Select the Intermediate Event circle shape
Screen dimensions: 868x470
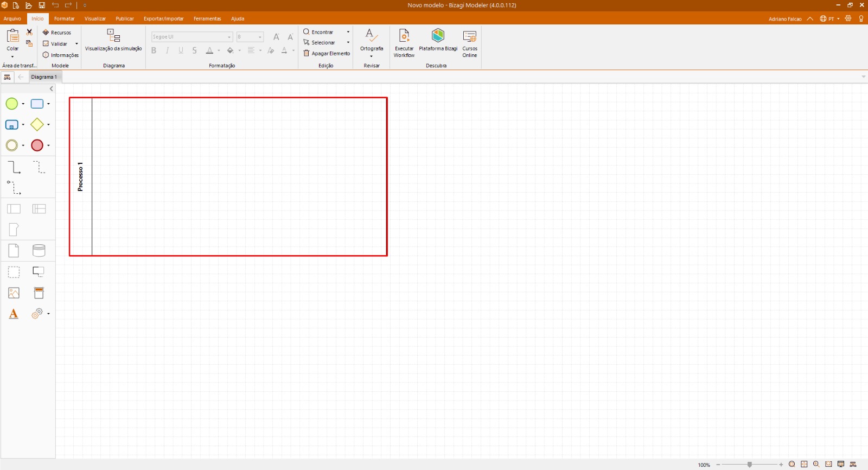click(x=11, y=145)
